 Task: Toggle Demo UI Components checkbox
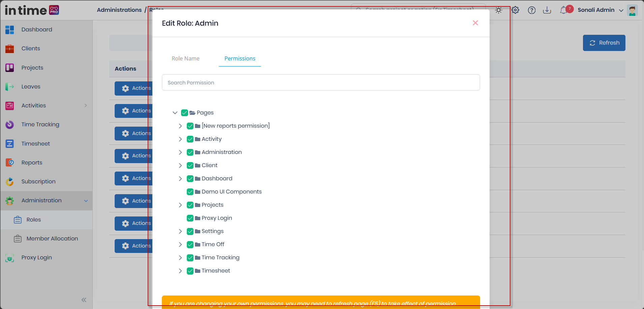click(x=190, y=192)
